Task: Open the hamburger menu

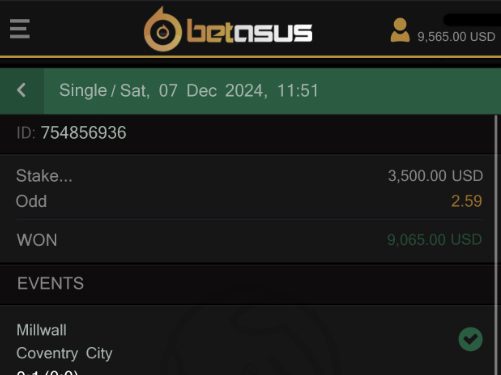Action: click(20, 29)
